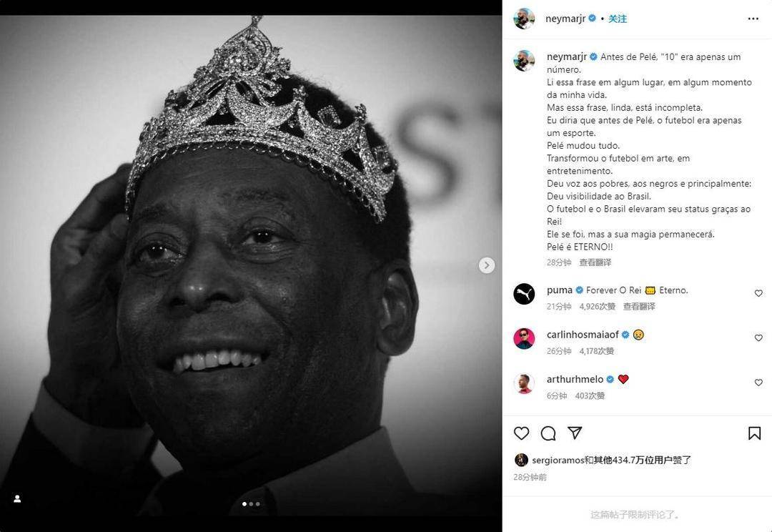The width and height of the screenshot is (772, 532).
Task: Select the second carousel dot indicator
Action: [251, 504]
